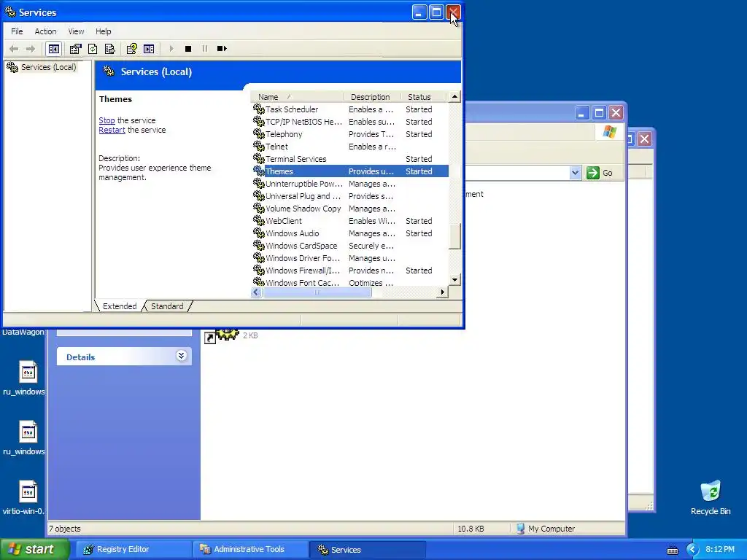The height and width of the screenshot is (560, 747).
Task: Select the virtio-win desktop file icon
Action: [x=28, y=491]
